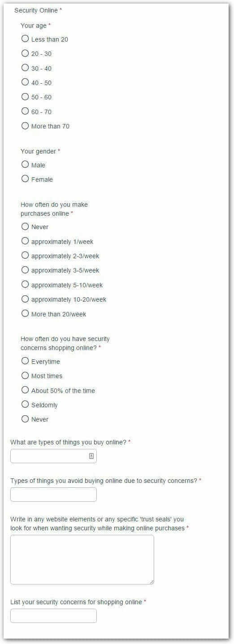Pick 'Seldomly' security concern frequency
This screenshot has width=234, height=644.
(x=25, y=405)
